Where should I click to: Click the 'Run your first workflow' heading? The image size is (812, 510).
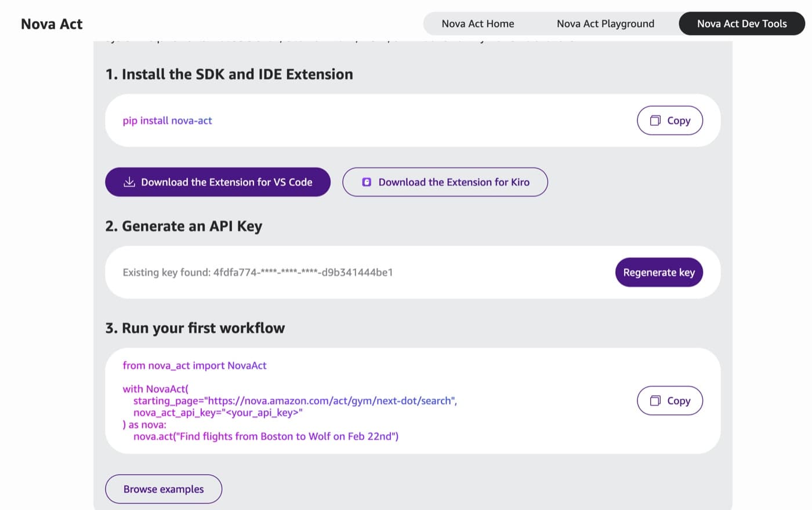pyautogui.click(x=195, y=328)
